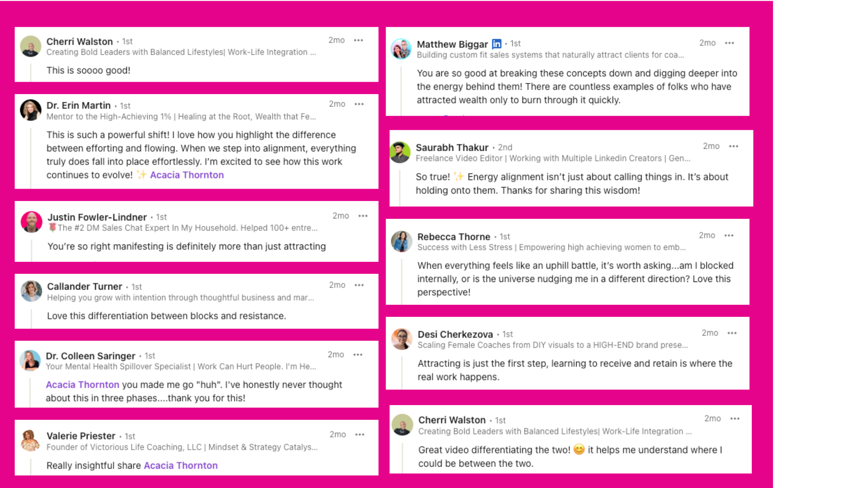Click Rebecca Thorne's avatar photo
Viewport: 868px width, 488px height.
coord(401,241)
